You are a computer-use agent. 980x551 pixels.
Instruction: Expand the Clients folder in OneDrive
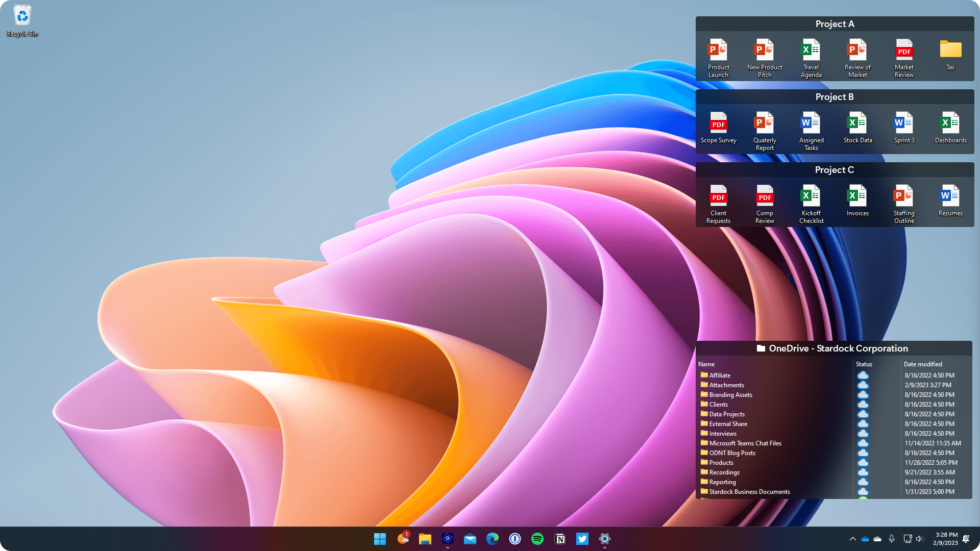tap(718, 404)
